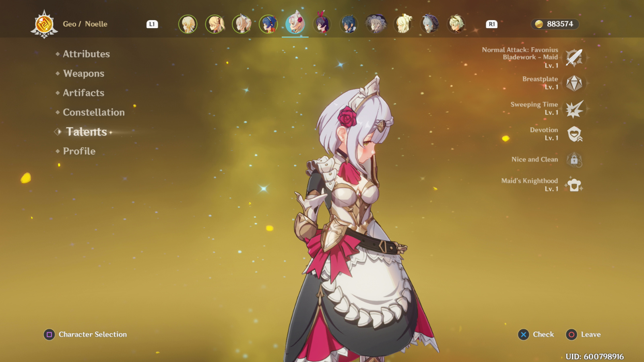This screenshot has width=644, height=362.
Task: View the Constellation section
Action: click(x=93, y=112)
